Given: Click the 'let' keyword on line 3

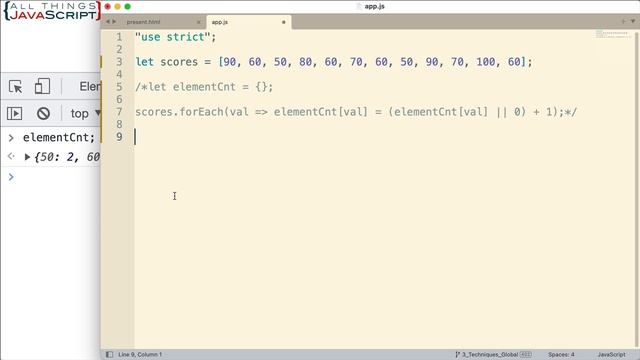Looking at the screenshot, I should pyautogui.click(x=144, y=62).
